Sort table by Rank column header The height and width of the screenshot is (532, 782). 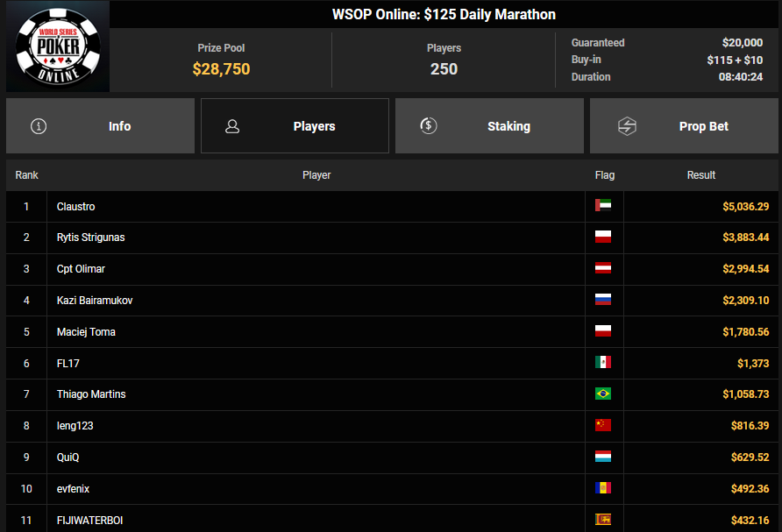click(x=26, y=175)
